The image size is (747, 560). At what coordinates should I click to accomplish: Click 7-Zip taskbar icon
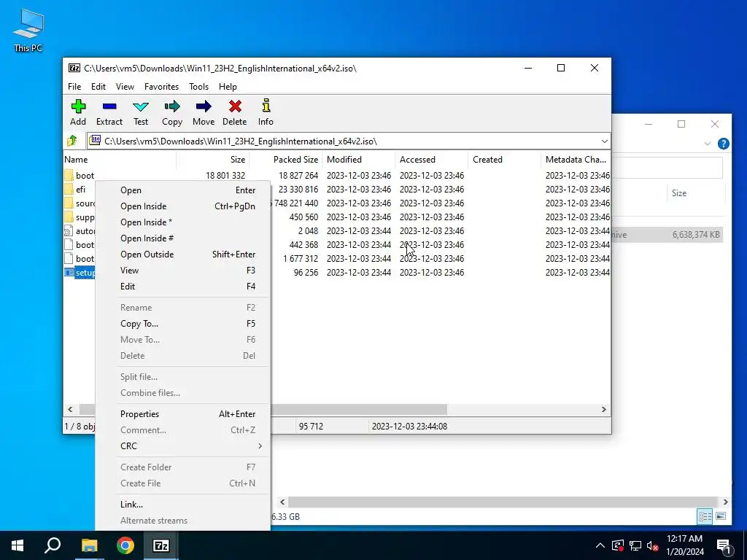161,545
